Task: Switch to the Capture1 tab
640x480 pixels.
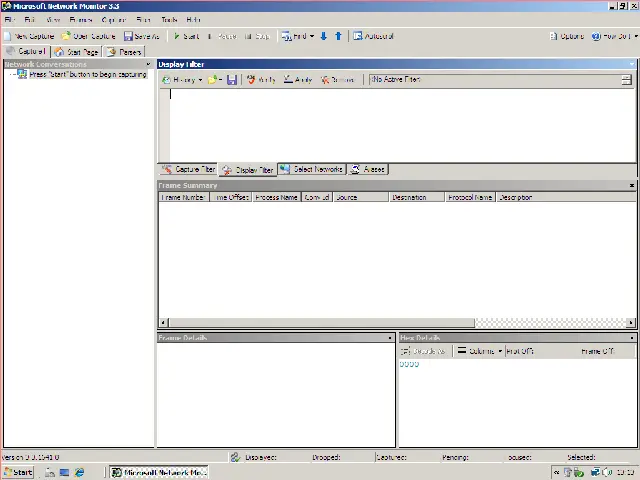Action: (26, 51)
